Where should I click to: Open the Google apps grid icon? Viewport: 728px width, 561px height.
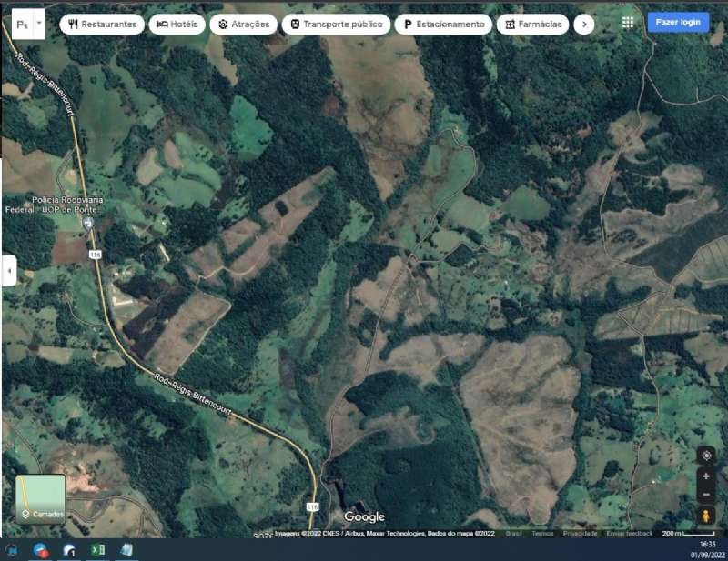628,23
